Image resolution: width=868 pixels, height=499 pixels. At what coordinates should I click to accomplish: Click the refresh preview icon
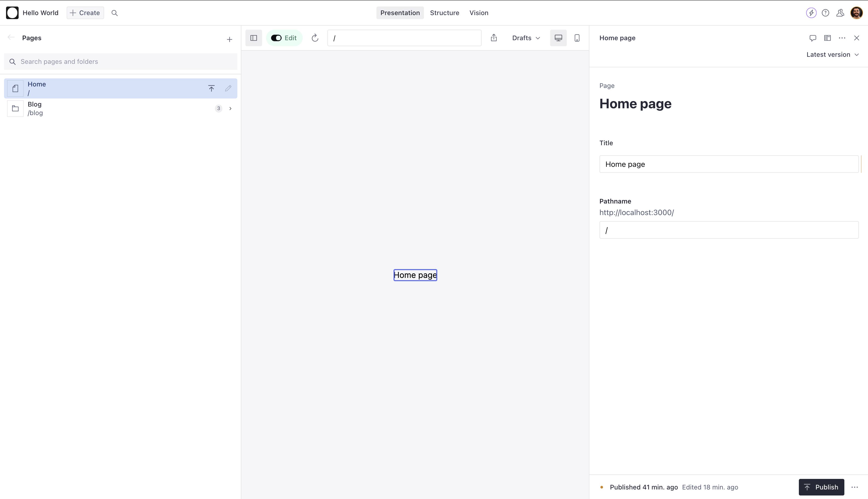[315, 38]
